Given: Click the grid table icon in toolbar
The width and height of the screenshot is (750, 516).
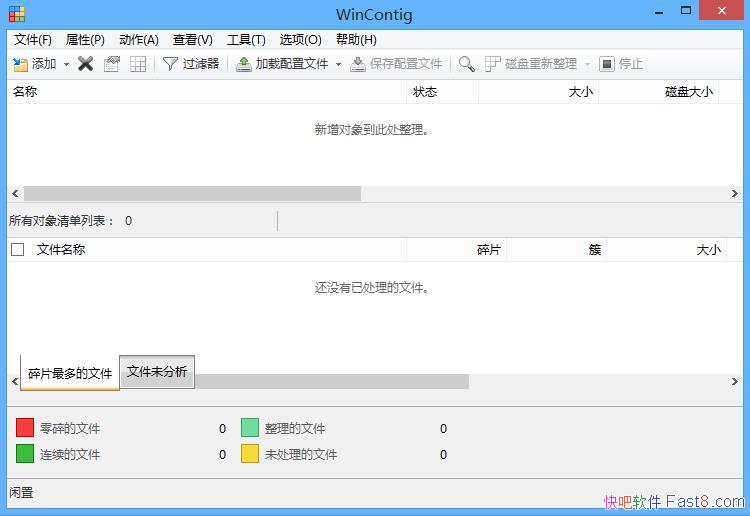Looking at the screenshot, I should [x=138, y=64].
